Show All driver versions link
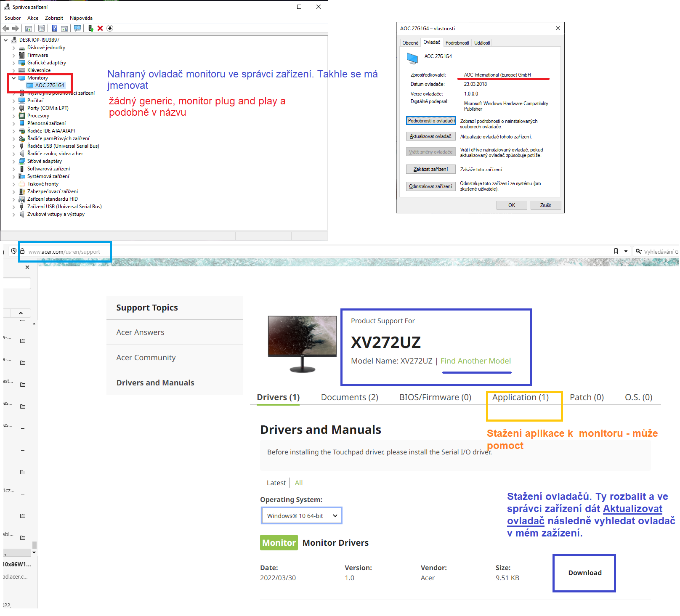 point(299,483)
